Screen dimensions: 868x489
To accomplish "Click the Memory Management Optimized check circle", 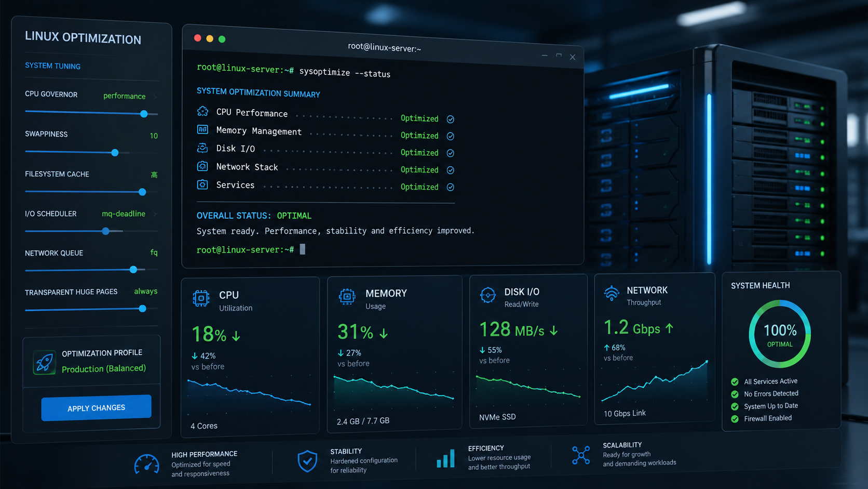I will pyautogui.click(x=451, y=136).
